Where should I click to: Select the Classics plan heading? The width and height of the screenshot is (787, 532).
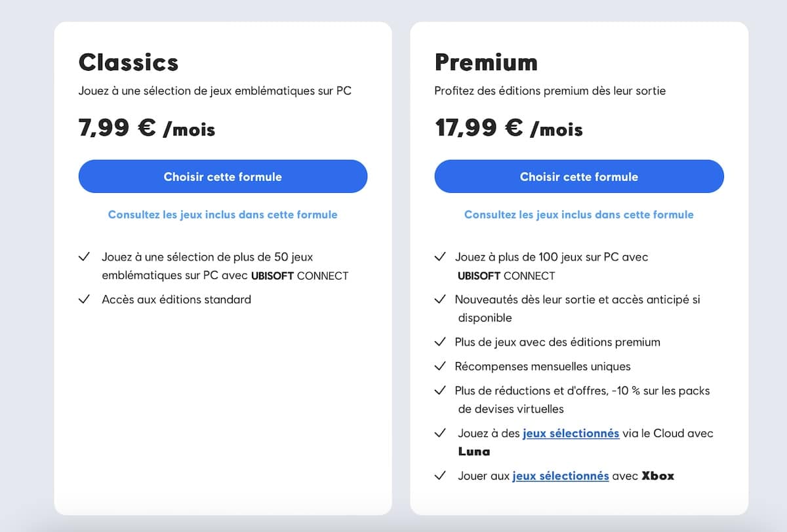(x=129, y=62)
